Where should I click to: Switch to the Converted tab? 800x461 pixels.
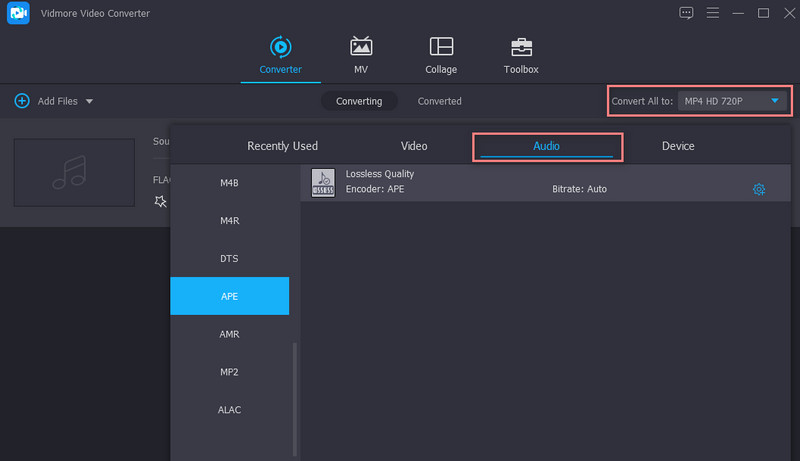point(439,101)
